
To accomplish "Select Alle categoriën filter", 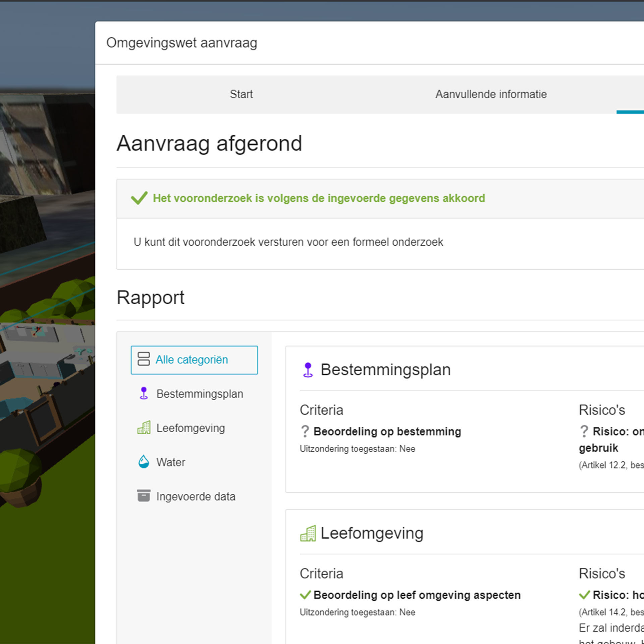I will click(x=194, y=360).
